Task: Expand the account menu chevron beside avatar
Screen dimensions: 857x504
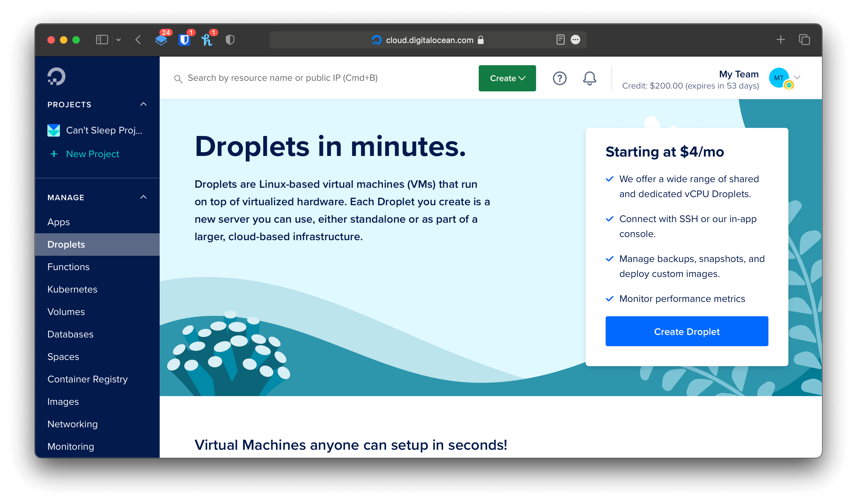Action: (797, 78)
